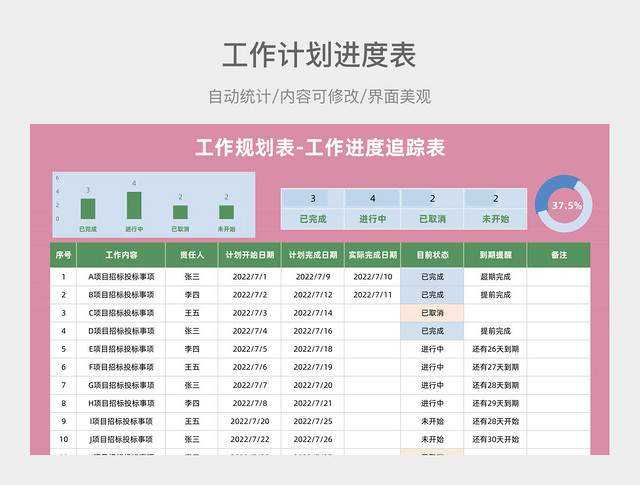Click the title 工作规划表-工作进度追踪表

click(x=320, y=147)
